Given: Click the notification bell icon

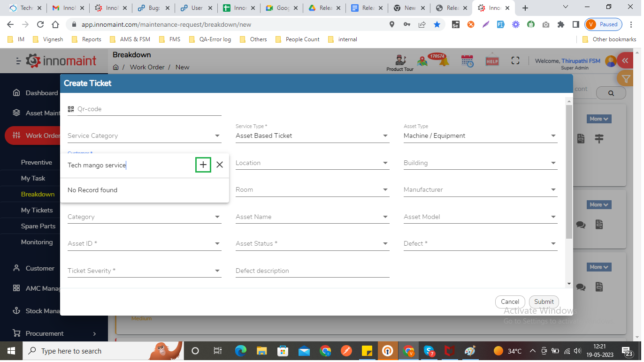Looking at the screenshot, I should click(x=443, y=61).
